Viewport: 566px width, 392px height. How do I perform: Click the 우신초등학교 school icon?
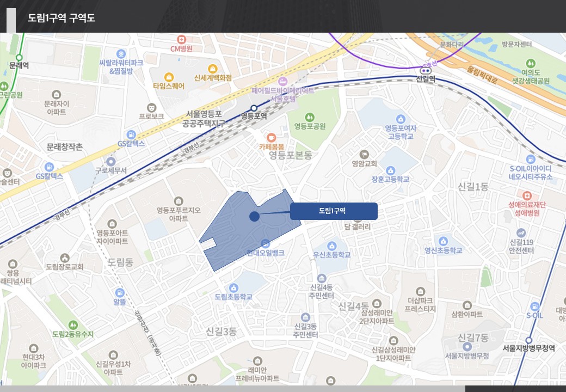click(x=331, y=246)
